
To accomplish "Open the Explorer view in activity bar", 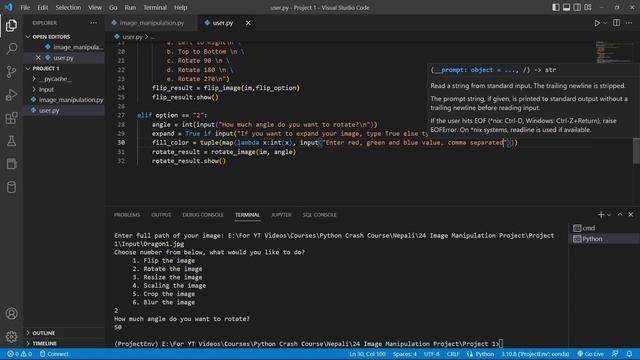I will pos(11,25).
